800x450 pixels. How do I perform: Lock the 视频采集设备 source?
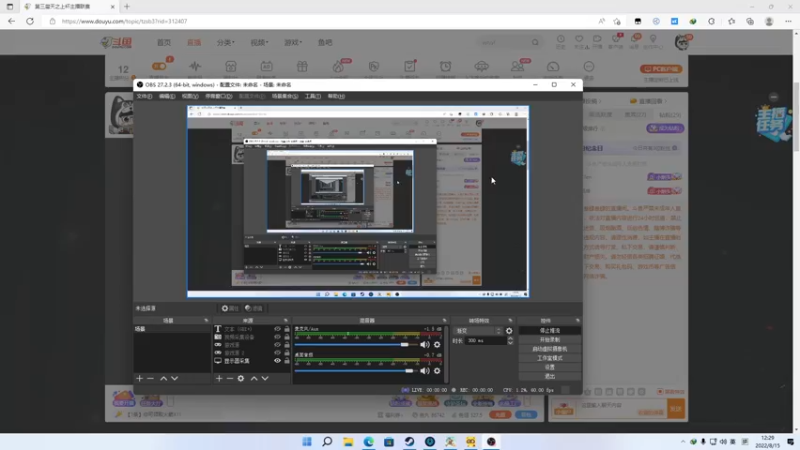pos(287,337)
